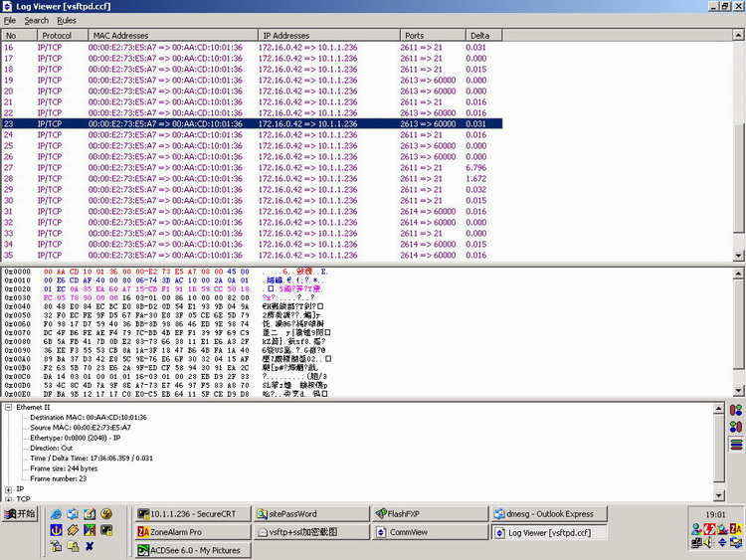Open the Rules menu
This screenshot has width=746, height=560.
[x=67, y=21]
